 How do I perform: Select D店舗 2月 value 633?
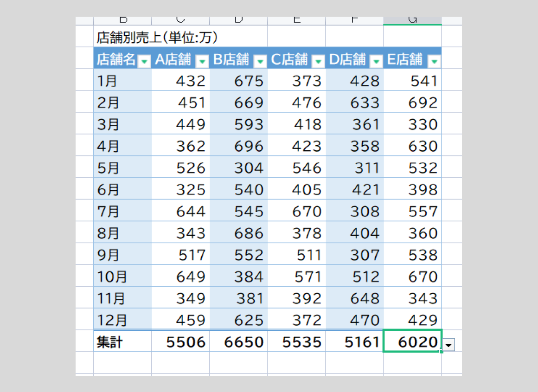354,102
